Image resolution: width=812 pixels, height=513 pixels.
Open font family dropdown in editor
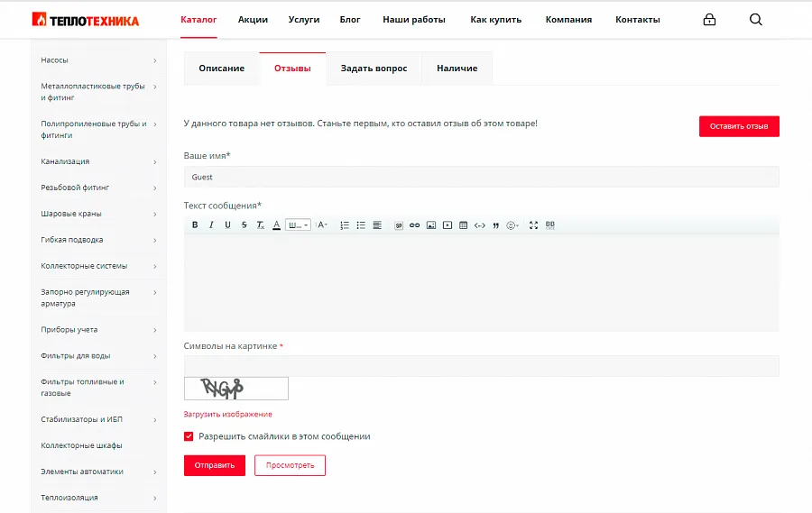pos(298,224)
